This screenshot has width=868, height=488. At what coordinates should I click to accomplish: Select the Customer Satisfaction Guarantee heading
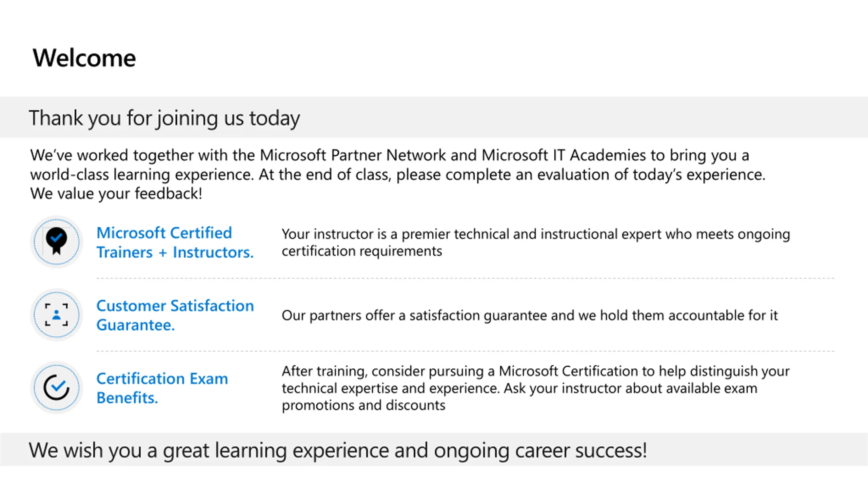click(175, 315)
